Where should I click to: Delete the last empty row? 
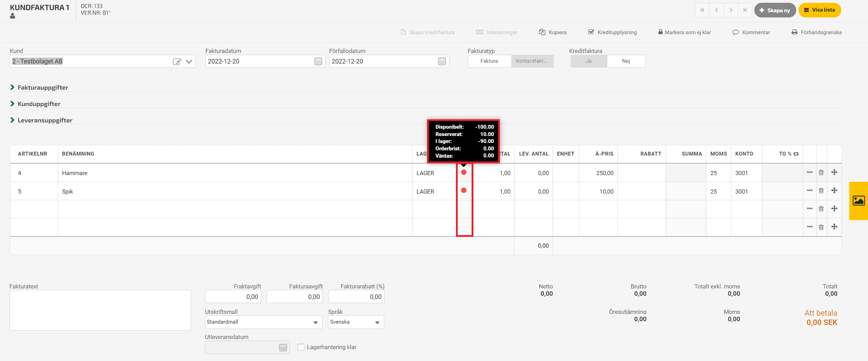[821, 227]
